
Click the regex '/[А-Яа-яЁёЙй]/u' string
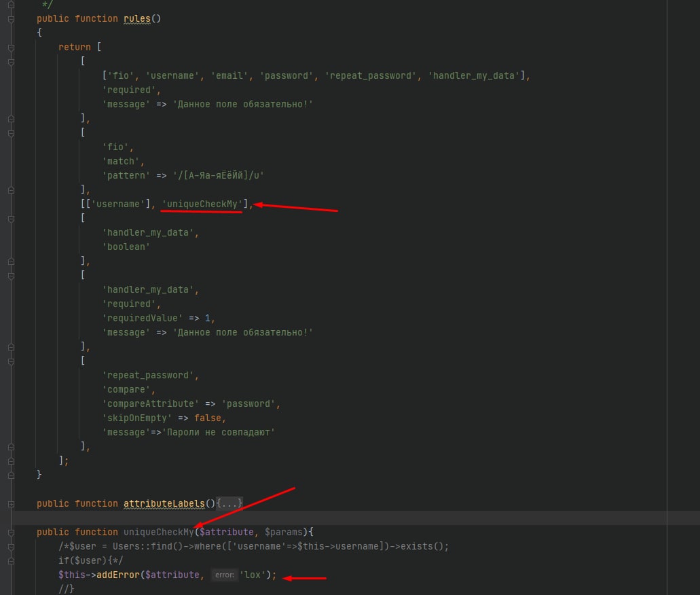(x=219, y=175)
